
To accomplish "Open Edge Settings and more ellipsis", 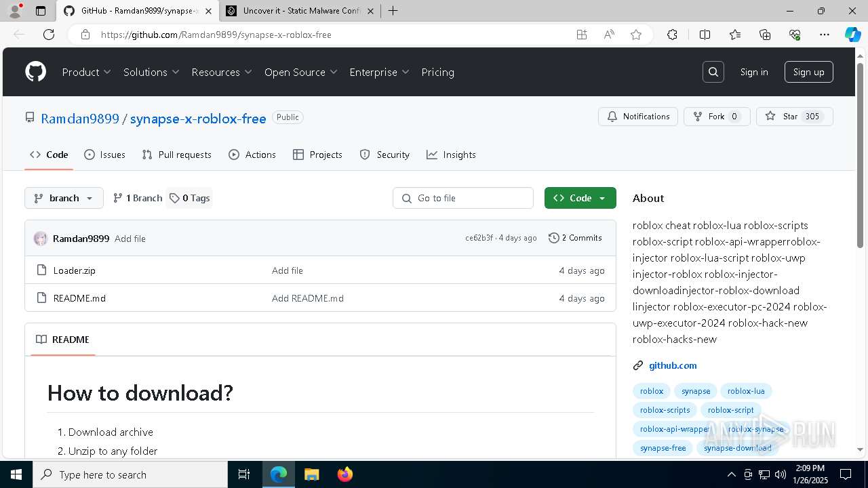I will point(825,35).
